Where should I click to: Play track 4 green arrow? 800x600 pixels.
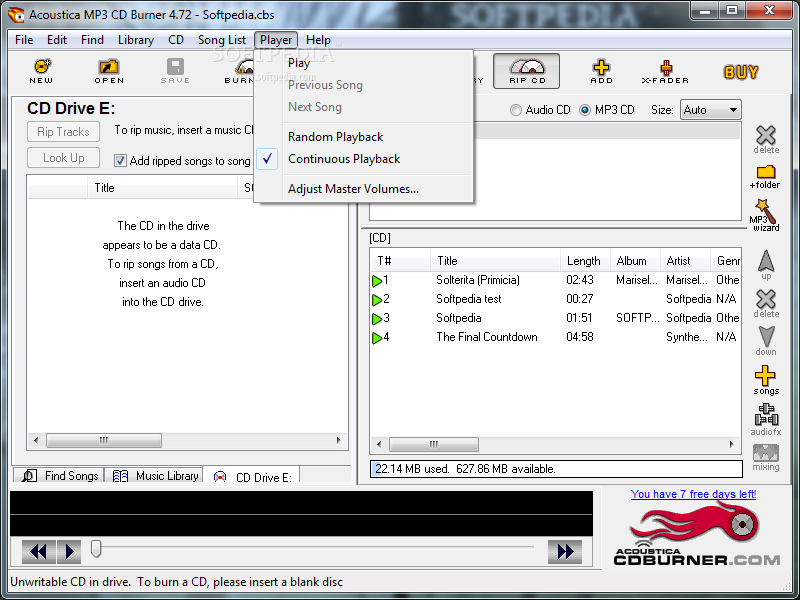[377, 338]
